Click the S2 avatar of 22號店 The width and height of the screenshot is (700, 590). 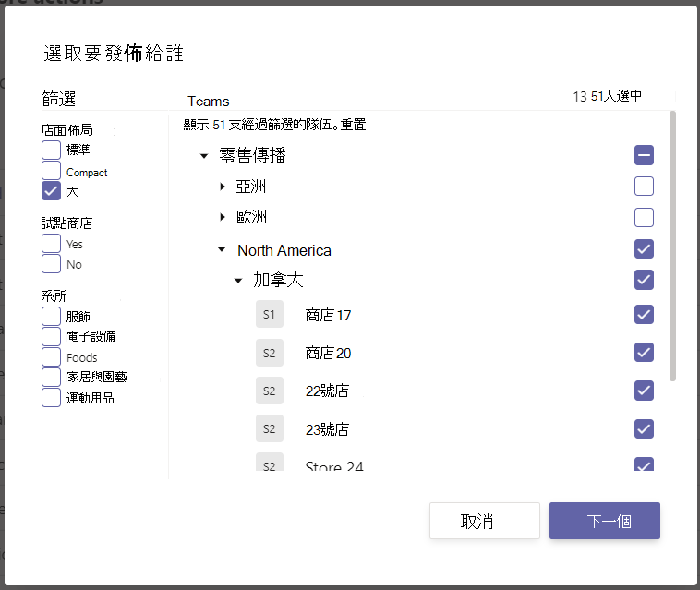[x=270, y=391]
